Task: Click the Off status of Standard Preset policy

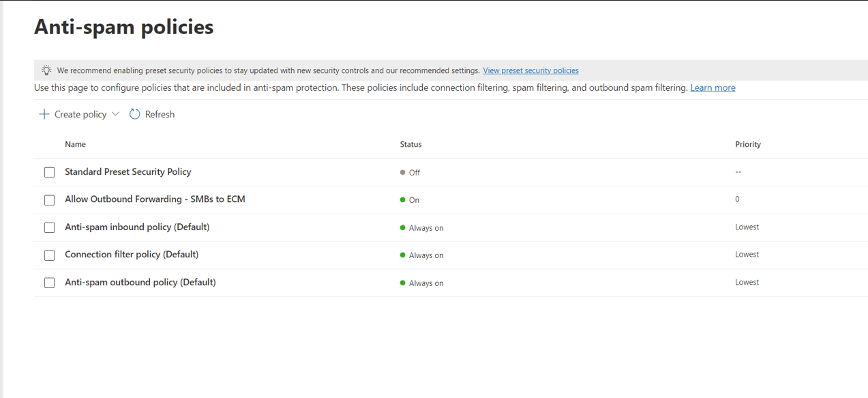Action: (x=410, y=173)
